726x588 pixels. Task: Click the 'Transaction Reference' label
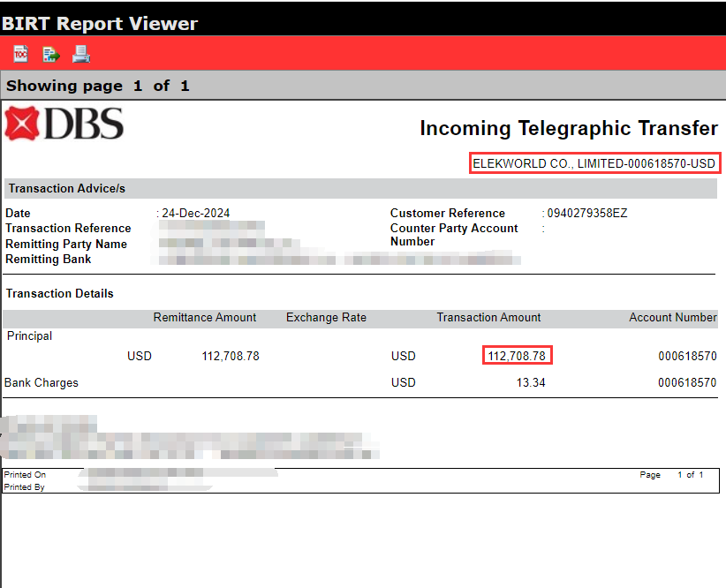coord(68,229)
